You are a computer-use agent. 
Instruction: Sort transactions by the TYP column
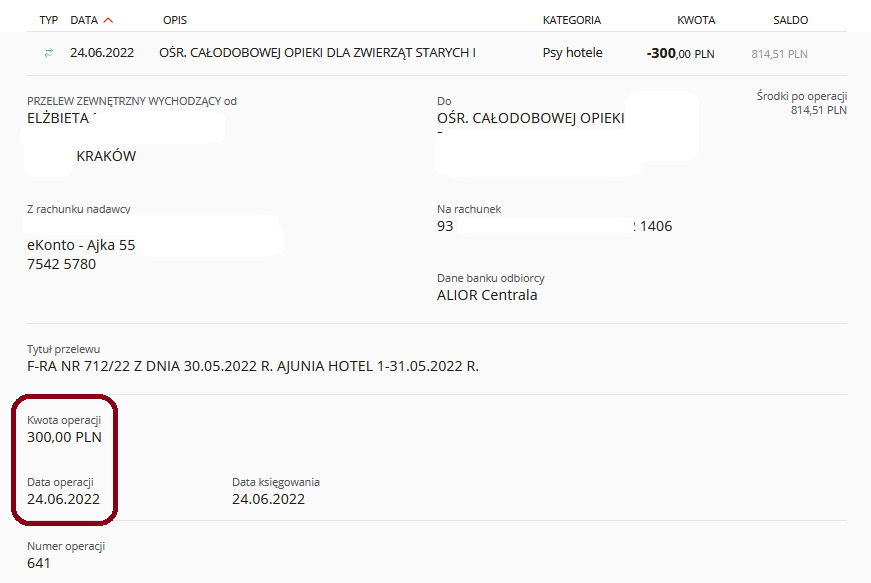[x=48, y=20]
